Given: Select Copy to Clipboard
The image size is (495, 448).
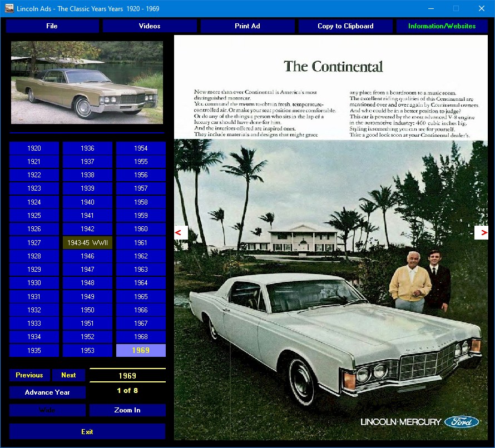Looking at the screenshot, I should click(345, 26).
